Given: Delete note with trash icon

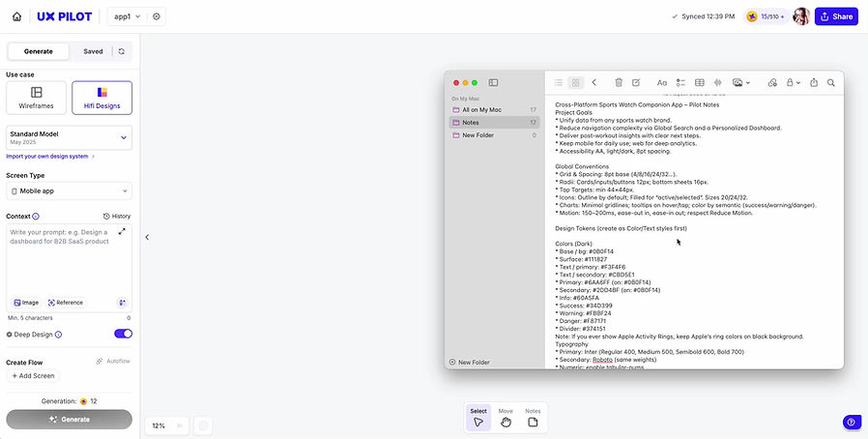Looking at the screenshot, I should (619, 82).
